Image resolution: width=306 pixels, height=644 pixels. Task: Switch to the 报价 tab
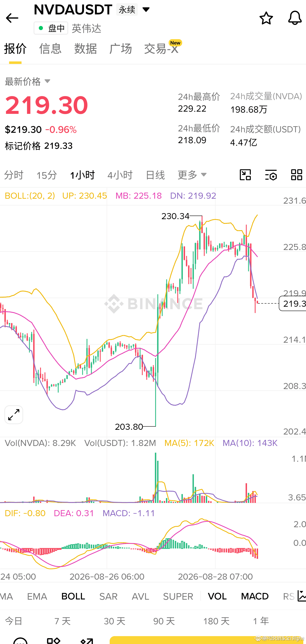pos(15,49)
